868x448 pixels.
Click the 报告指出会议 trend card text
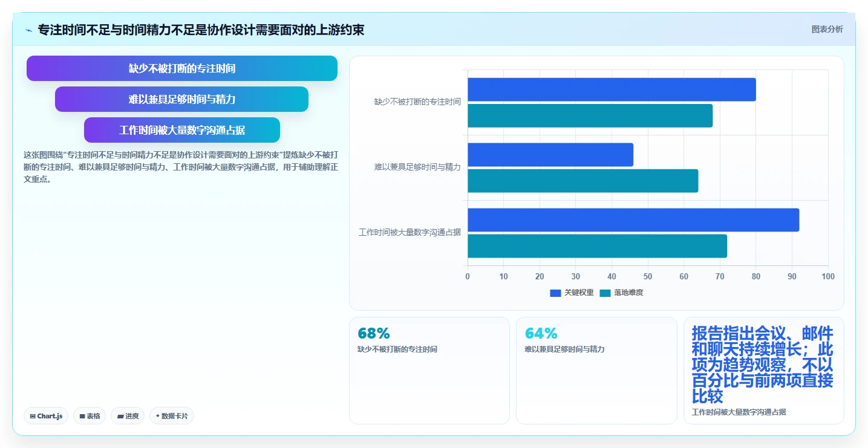click(763, 365)
